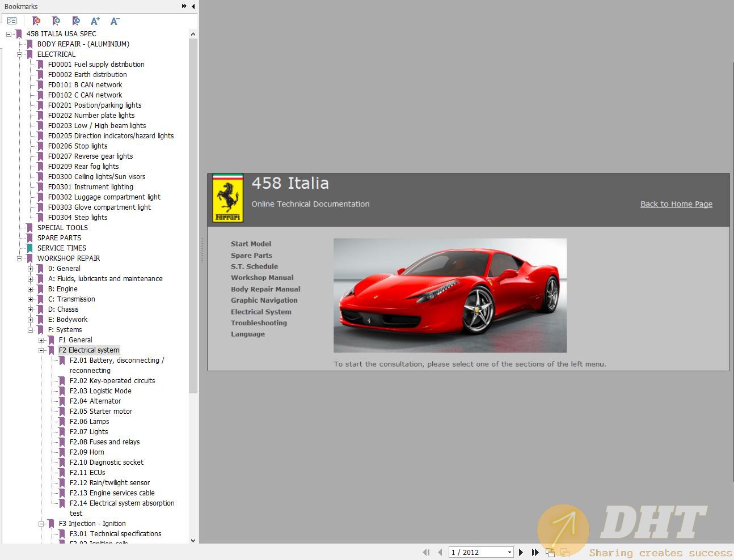Go to the previous page
The height and width of the screenshot is (560, 734).
coord(440,552)
